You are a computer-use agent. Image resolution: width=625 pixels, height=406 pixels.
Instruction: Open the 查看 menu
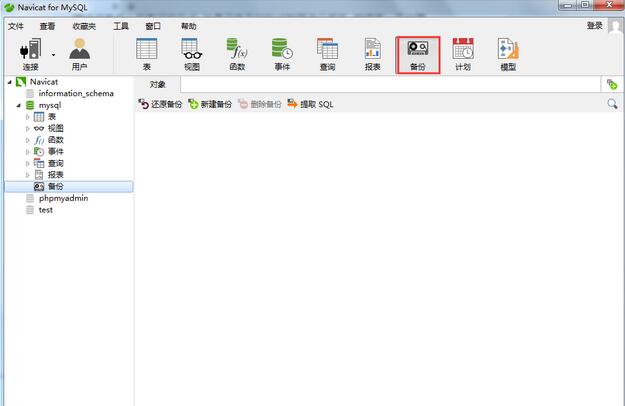pyautogui.click(x=47, y=26)
